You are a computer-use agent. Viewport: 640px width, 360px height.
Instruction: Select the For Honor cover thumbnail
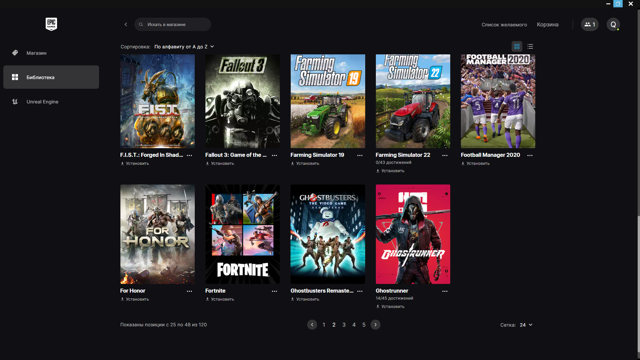(x=157, y=234)
